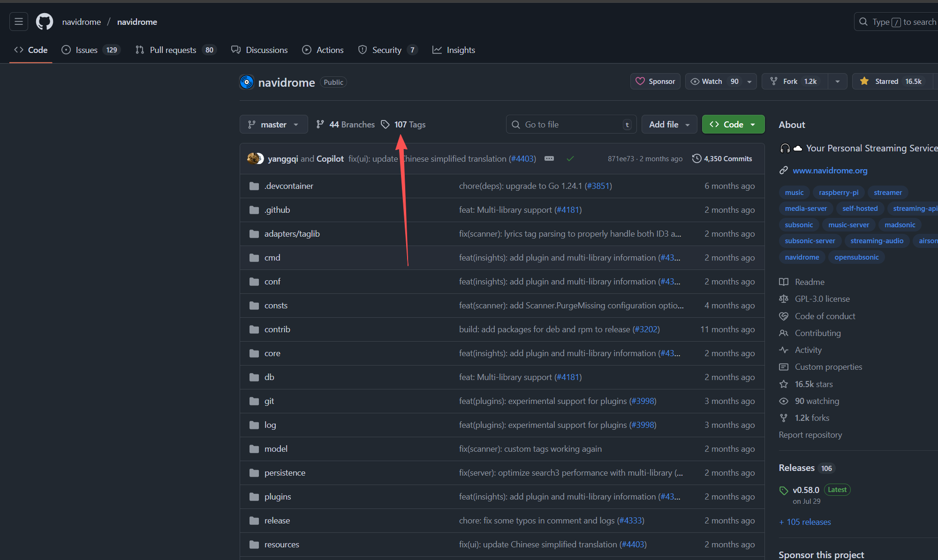Image resolution: width=938 pixels, height=560 pixels.
Task: Open the hamburger navigation menu
Action: click(x=19, y=22)
